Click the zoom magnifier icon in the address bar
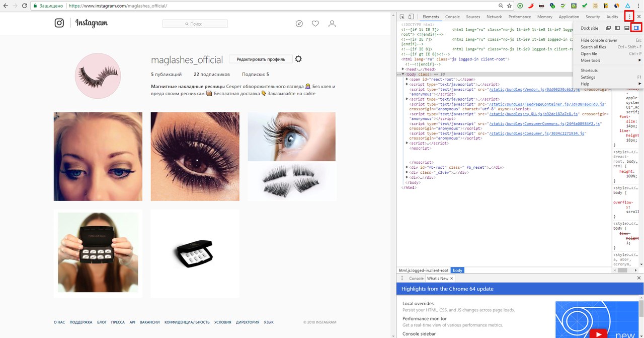Viewport: 644px width, 338px height. click(x=501, y=6)
